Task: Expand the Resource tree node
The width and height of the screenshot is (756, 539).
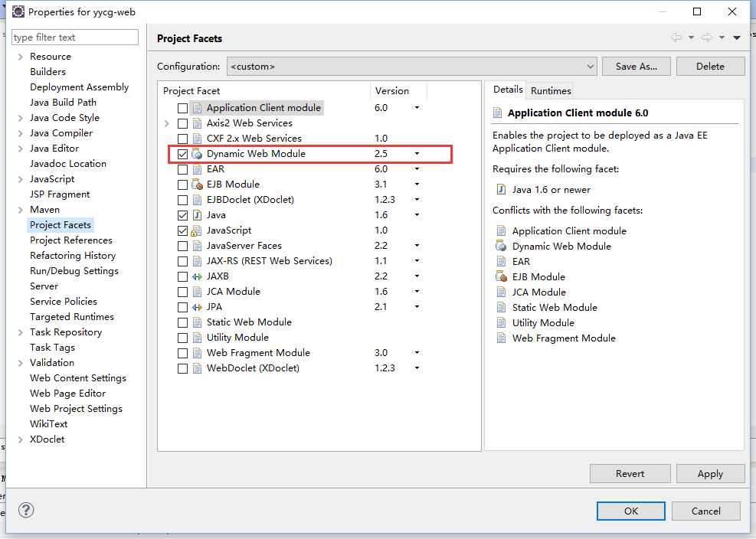Action: click(20, 57)
